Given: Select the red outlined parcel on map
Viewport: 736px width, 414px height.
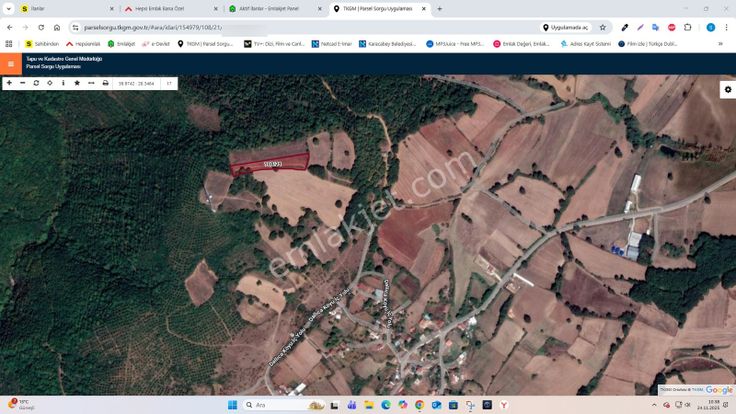Looking at the screenshot, I should click(270, 164).
